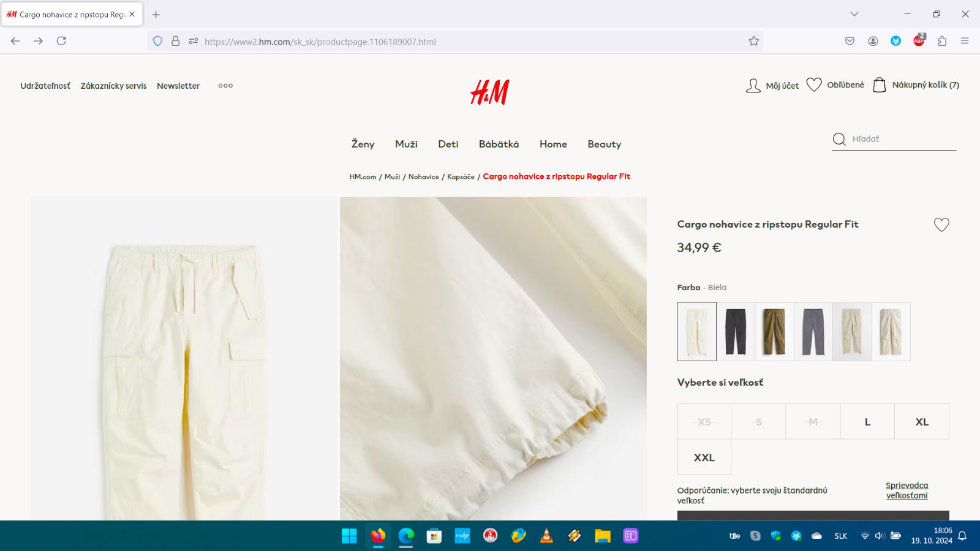Open the Obľúbené favorites heart in header
980x551 pixels.
(813, 85)
